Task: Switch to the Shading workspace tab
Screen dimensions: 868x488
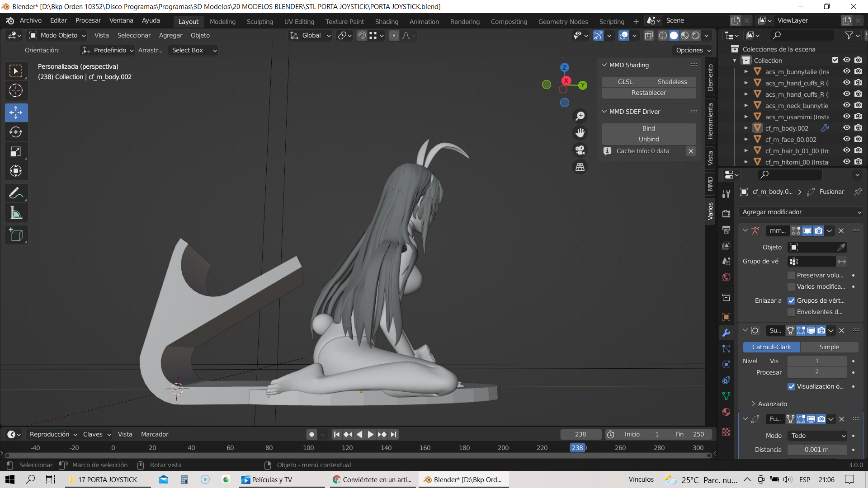Action: point(387,22)
